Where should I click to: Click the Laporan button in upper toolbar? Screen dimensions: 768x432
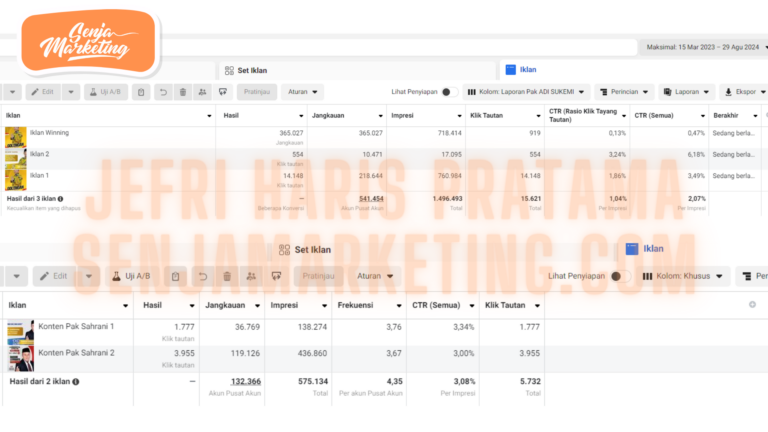(682, 92)
